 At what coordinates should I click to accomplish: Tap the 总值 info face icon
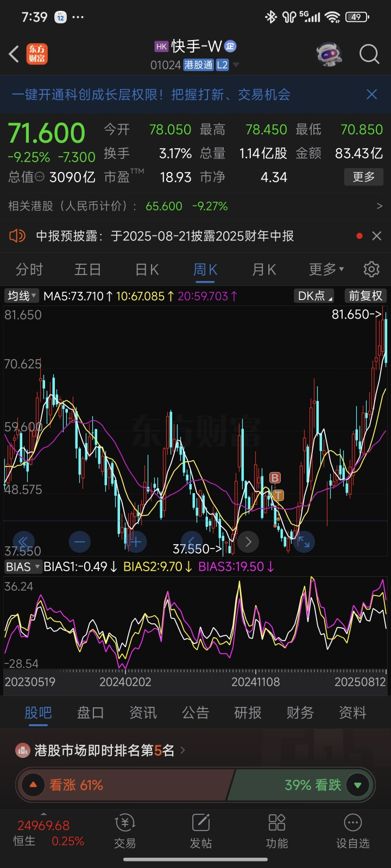(40, 177)
